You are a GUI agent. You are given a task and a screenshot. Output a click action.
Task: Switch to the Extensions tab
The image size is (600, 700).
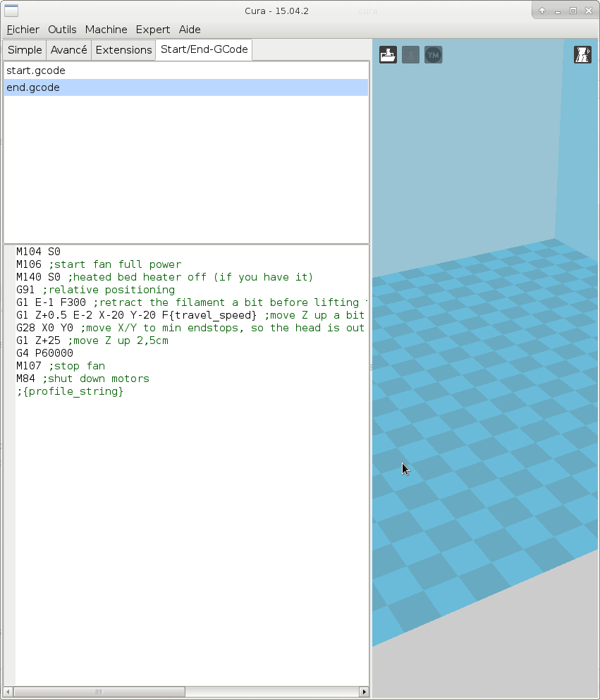123,50
